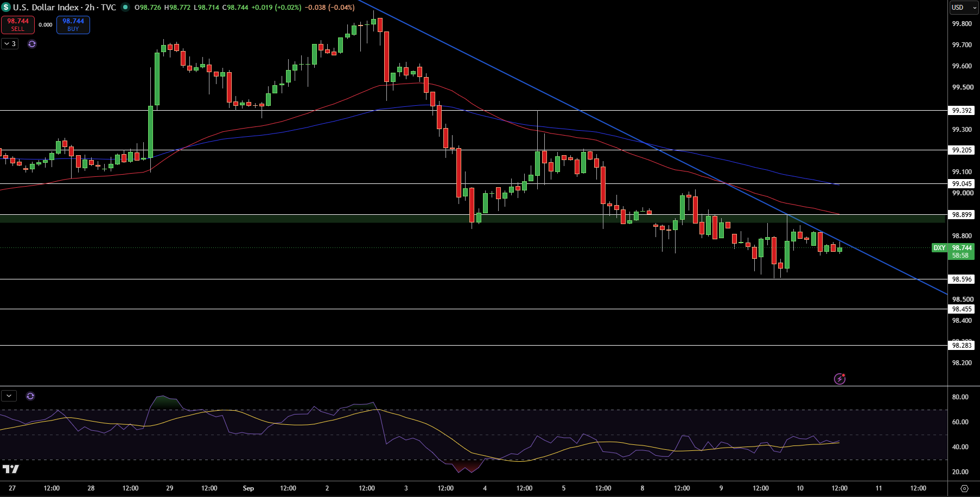The width and height of the screenshot is (980, 497).
Task: Click the TVC data source label in title
Action: pos(109,8)
